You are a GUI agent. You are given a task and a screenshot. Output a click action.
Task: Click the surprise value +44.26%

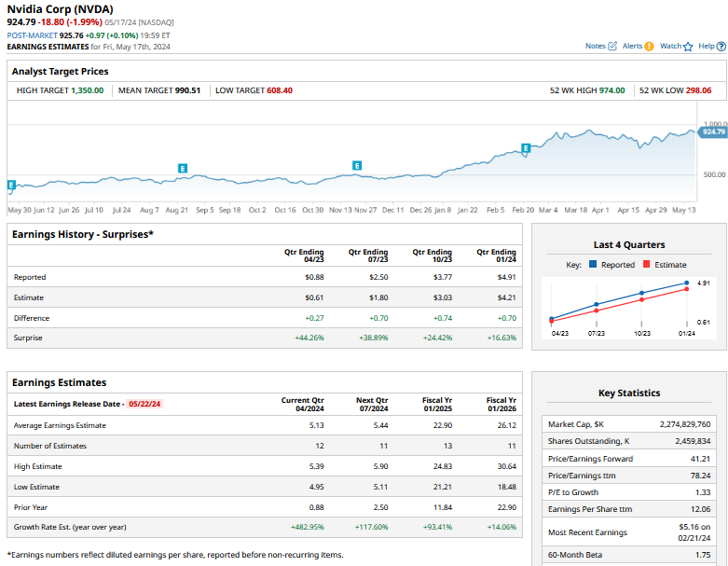pyautogui.click(x=309, y=338)
